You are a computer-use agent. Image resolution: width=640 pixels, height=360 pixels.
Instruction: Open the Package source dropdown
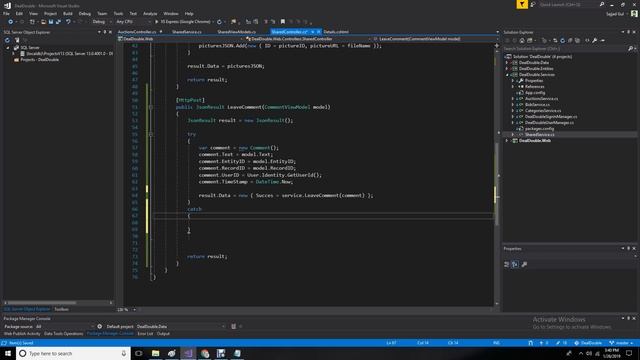click(x=64, y=327)
